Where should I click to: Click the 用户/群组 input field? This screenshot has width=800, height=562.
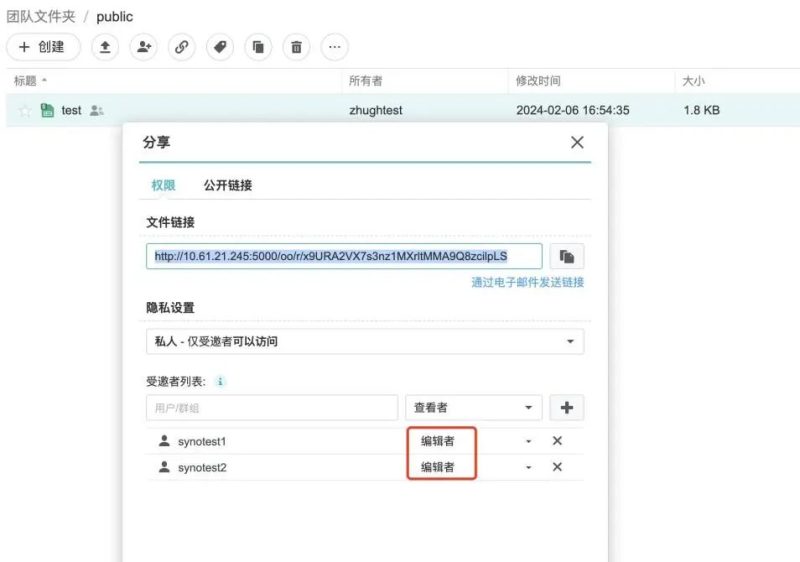point(272,407)
